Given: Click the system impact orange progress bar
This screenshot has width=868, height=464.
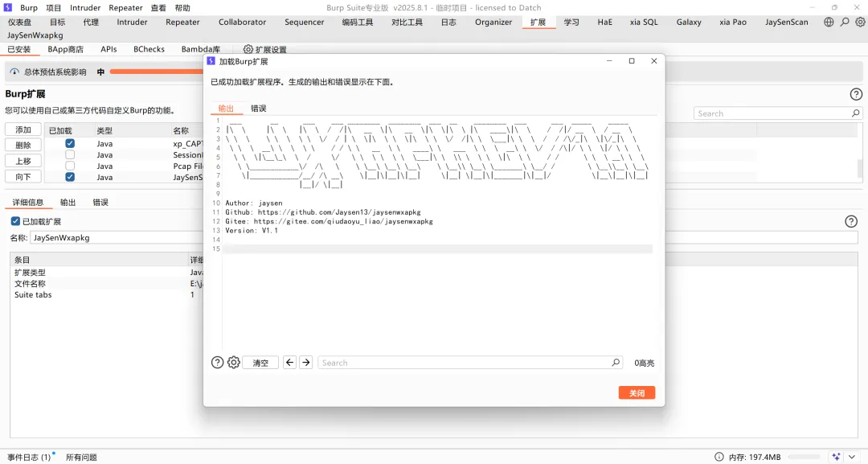Looking at the screenshot, I should tap(156, 72).
